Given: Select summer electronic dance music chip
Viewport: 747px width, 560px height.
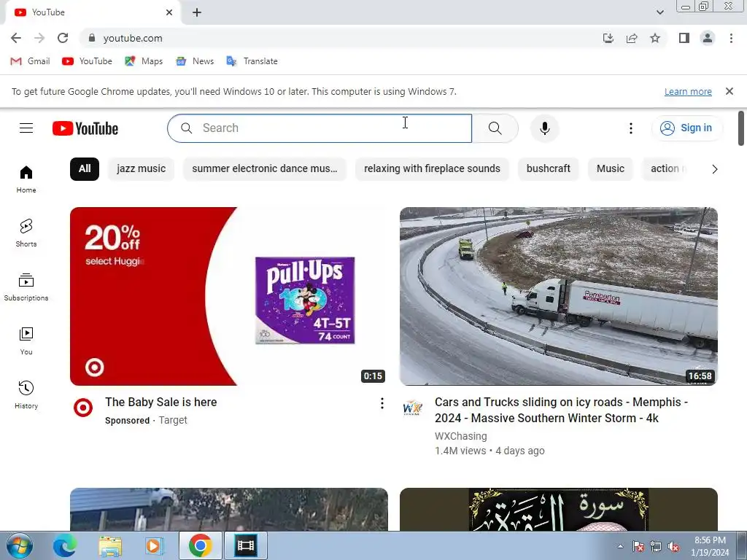Looking at the screenshot, I should click(x=264, y=168).
